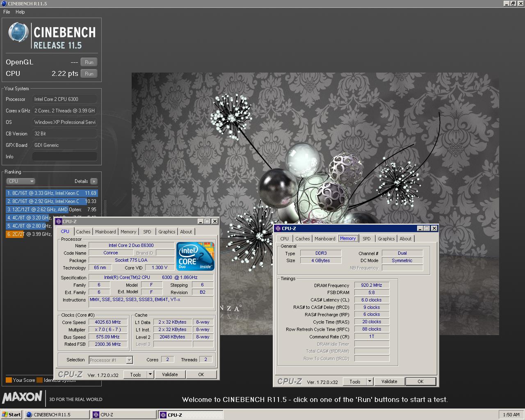Select ranking entry 8C/16T @ 2.92 GHz
This screenshot has height=420, width=525.
coord(52,201)
